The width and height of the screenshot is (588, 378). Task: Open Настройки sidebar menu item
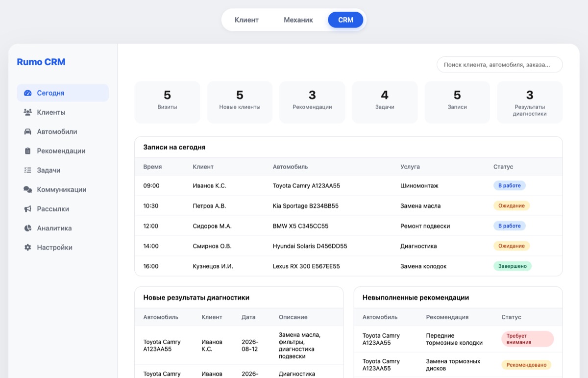coord(63,248)
